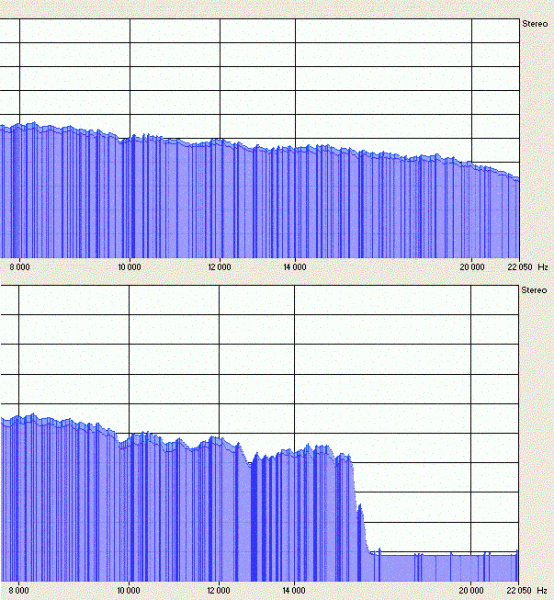Viewport: 554px width, 600px height.
Task: Select the 20 000 label under bottom graph
Action: coord(471,590)
